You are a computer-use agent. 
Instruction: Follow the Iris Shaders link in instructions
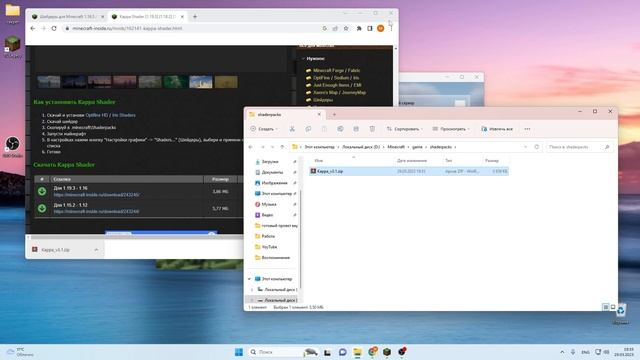tap(124, 116)
